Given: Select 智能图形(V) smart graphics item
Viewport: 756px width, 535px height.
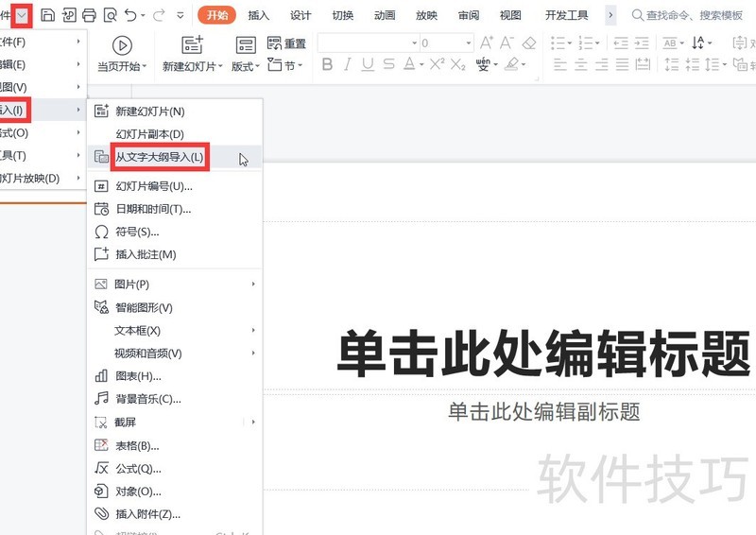Looking at the screenshot, I should [x=144, y=307].
